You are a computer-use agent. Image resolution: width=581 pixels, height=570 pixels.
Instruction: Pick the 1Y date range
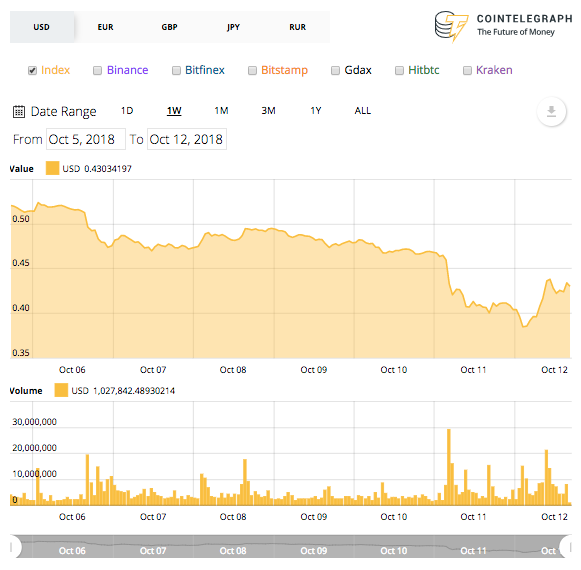tap(316, 111)
